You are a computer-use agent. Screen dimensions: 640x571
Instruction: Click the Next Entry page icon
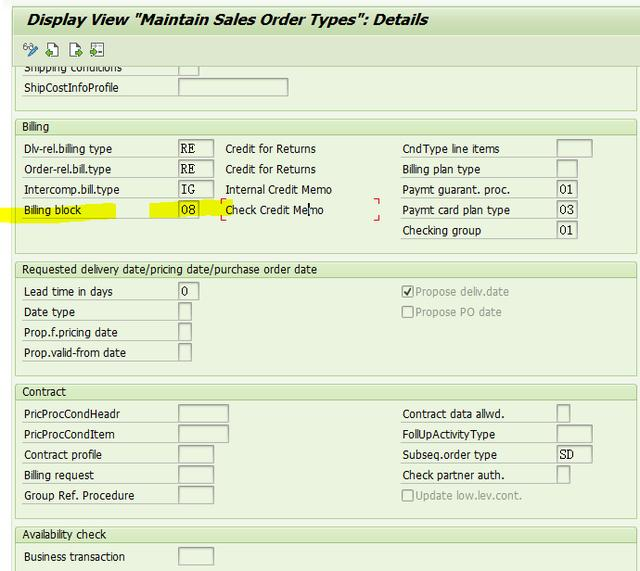(x=76, y=50)
